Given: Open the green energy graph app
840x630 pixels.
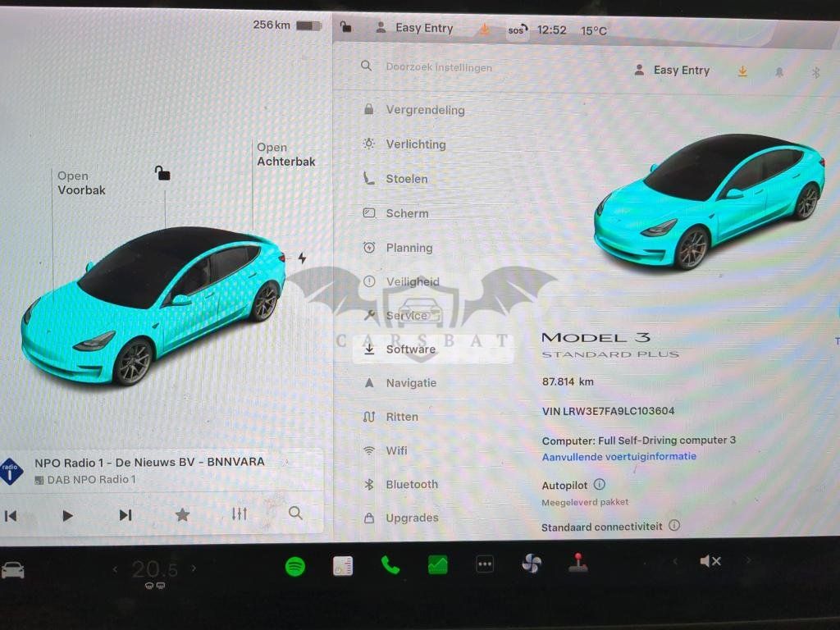Looking at the screenshot, I should [x=438, y=564].
